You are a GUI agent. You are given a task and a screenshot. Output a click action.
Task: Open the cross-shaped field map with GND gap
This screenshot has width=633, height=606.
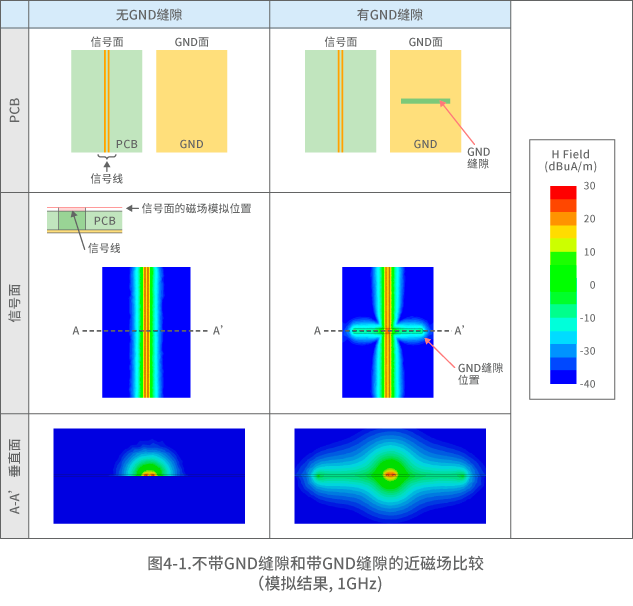[x=387, y=332]
